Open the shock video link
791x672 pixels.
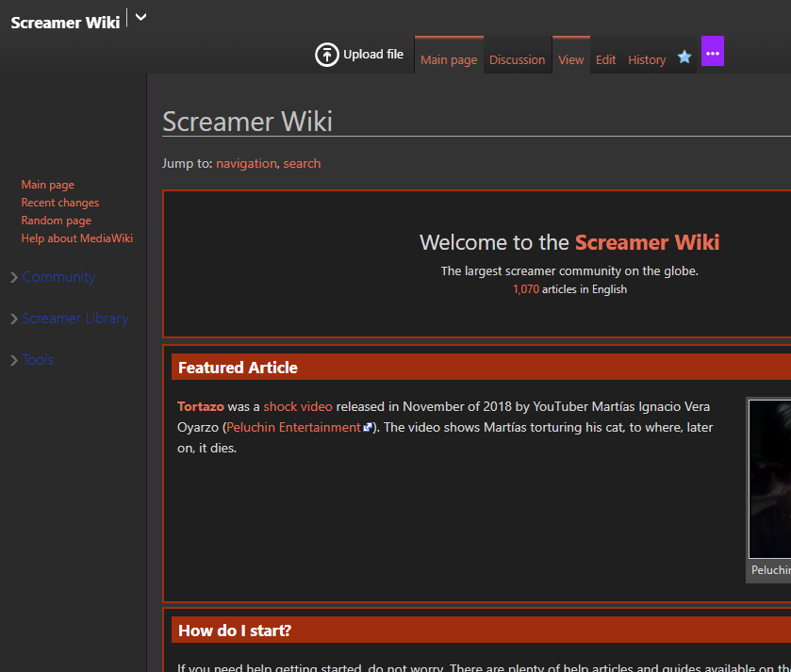pos(298,406)
